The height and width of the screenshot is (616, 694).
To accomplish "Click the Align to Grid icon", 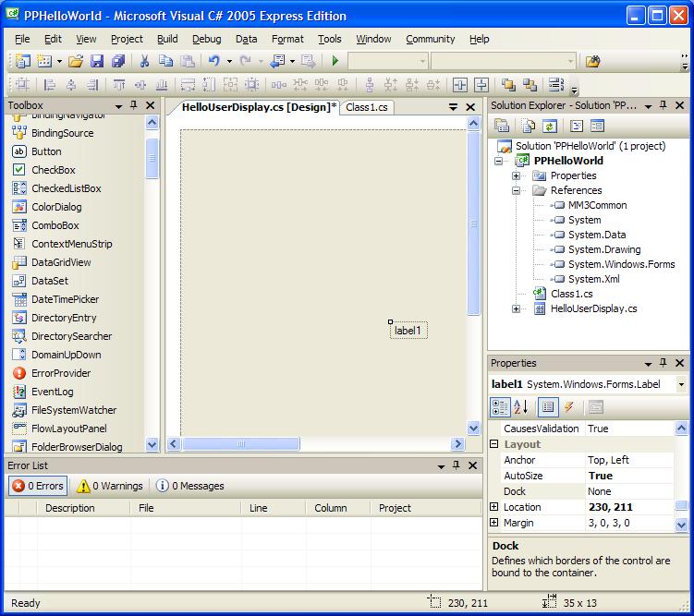I will (22, 84).
